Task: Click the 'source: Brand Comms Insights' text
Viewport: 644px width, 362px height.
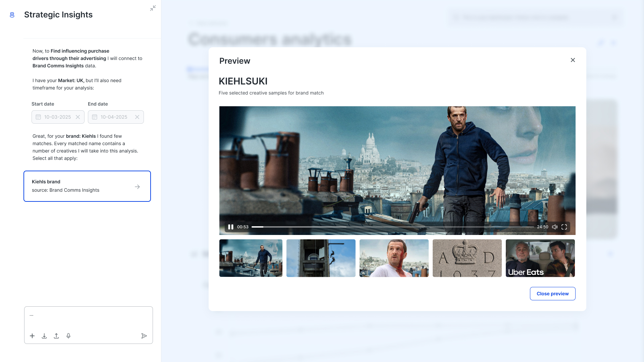Action: pyautogui.click(x=65, y=190)
